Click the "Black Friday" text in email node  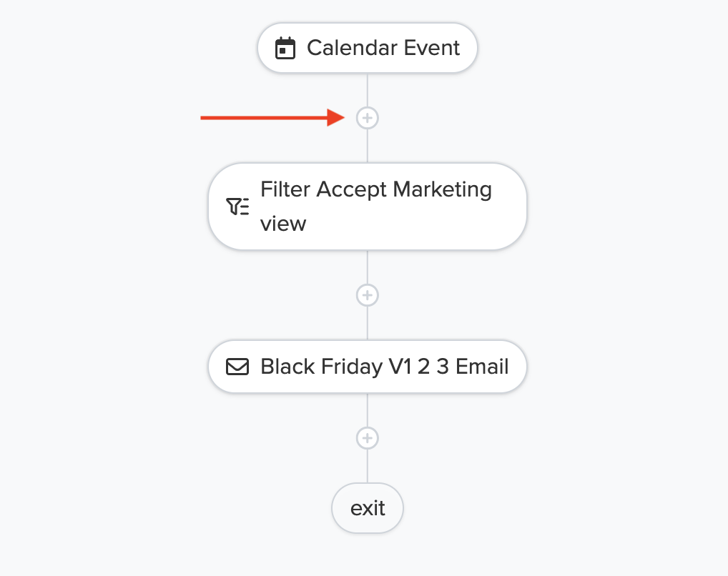coord(321,367)
